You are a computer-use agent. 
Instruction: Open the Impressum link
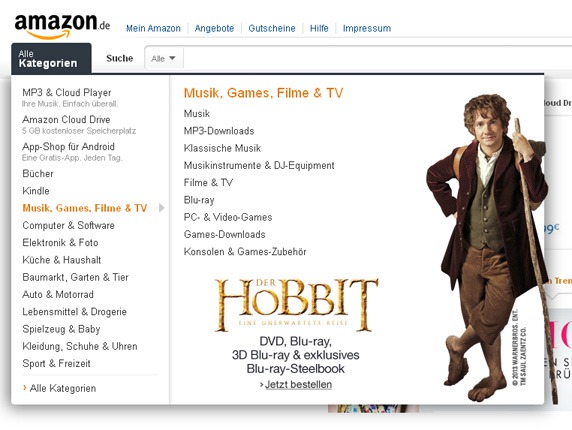pos(367,28)
